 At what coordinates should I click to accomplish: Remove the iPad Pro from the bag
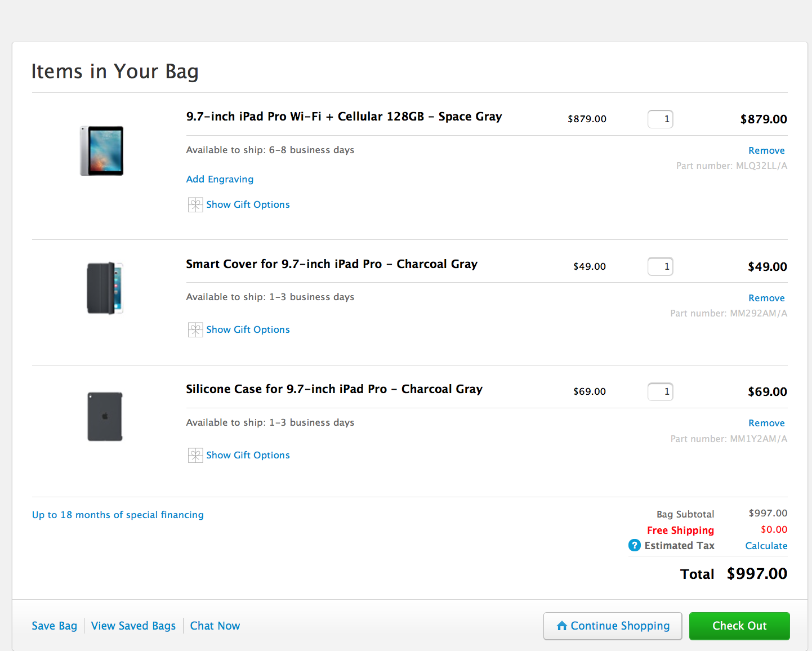(766, 150)
